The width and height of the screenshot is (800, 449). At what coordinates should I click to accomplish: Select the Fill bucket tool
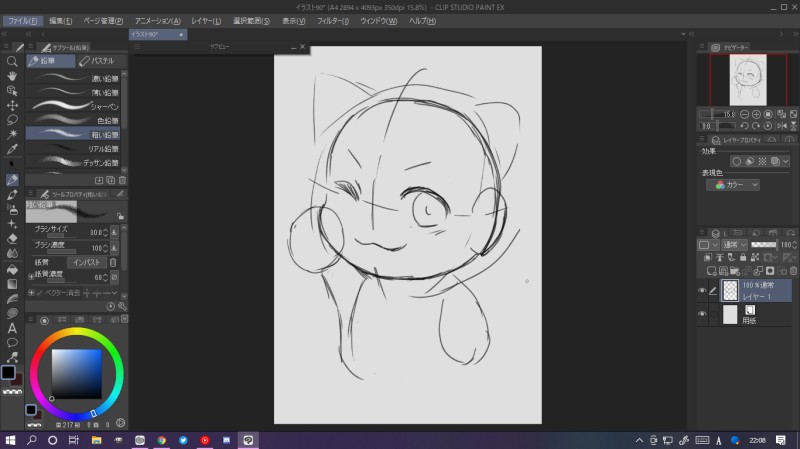tap(12, 269)
